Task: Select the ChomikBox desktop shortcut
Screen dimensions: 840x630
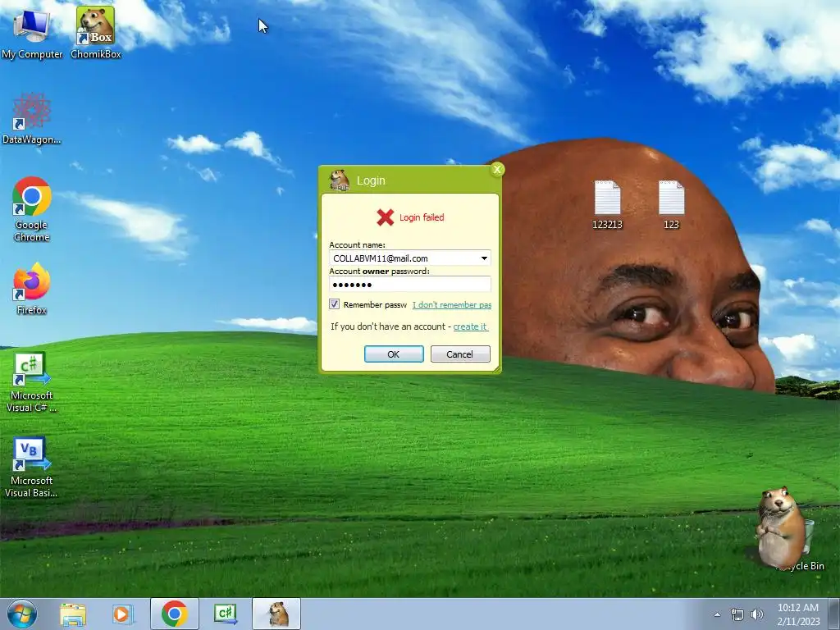Action: (95, 33)
